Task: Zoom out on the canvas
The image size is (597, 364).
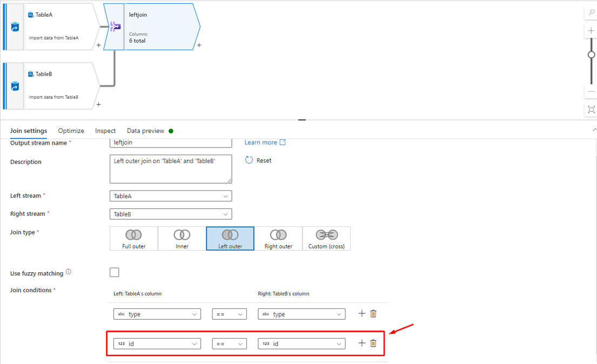Action: pos(591,92)
